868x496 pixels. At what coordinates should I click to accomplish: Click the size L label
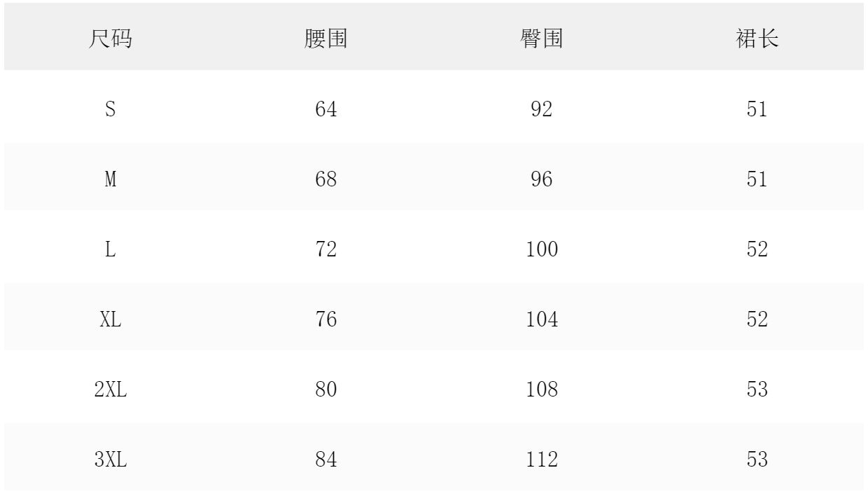pos(111,250)
